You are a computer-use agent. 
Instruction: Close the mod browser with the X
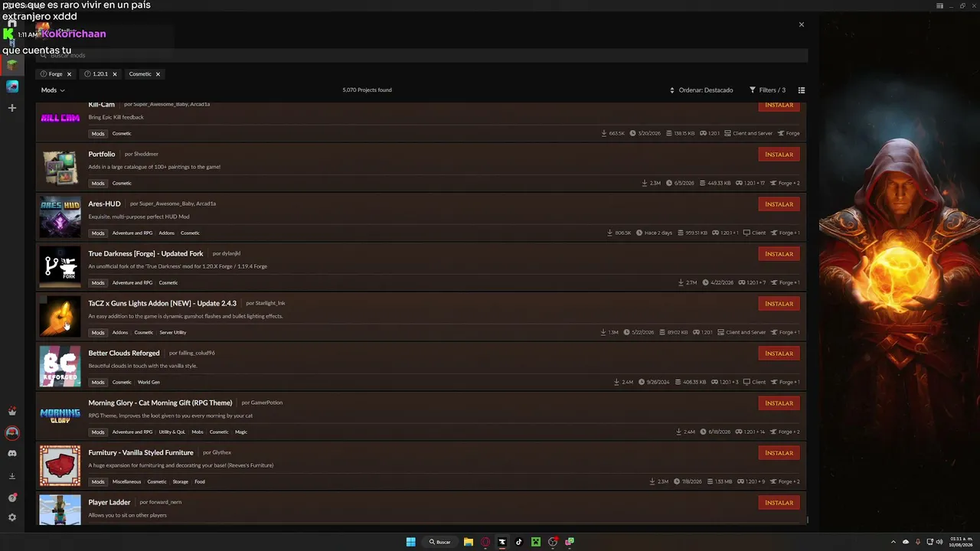(x=802, y=24)
